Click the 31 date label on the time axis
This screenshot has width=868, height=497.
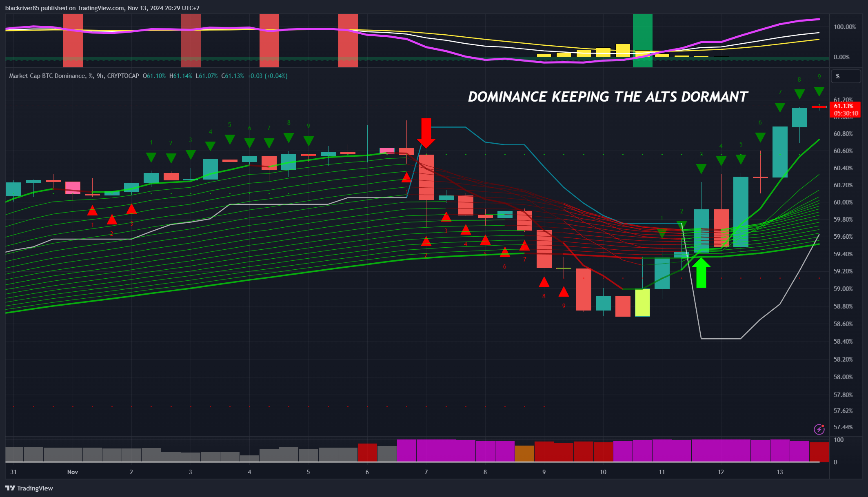13,472
